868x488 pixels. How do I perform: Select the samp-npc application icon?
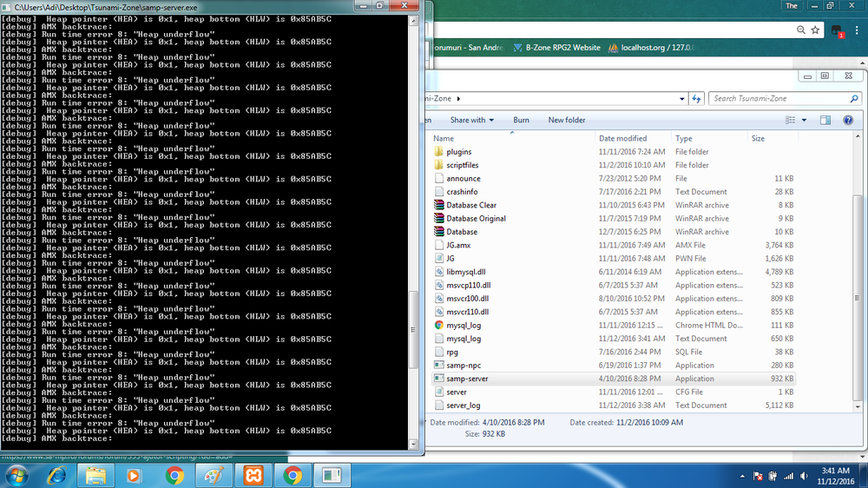point(439,365)
